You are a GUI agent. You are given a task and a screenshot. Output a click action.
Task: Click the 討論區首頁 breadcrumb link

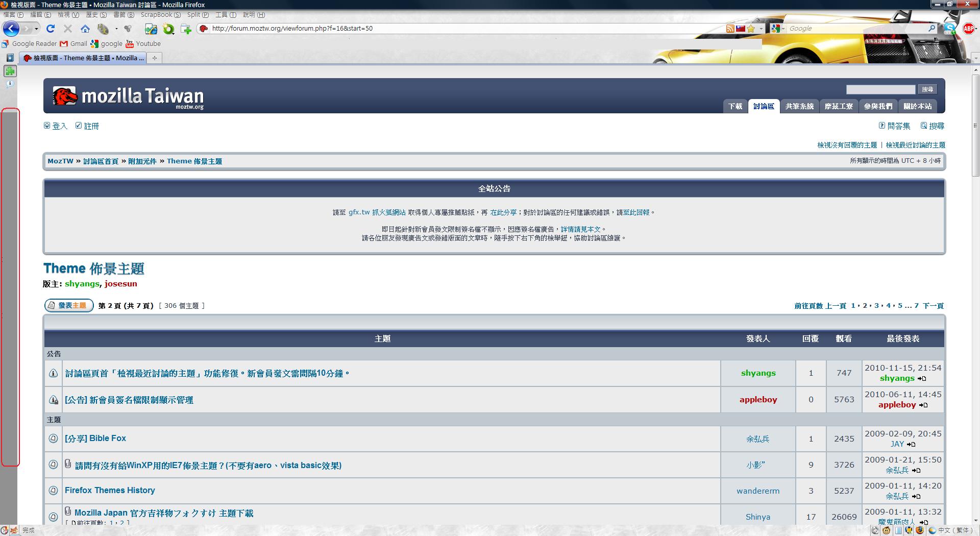click(101, 161)
